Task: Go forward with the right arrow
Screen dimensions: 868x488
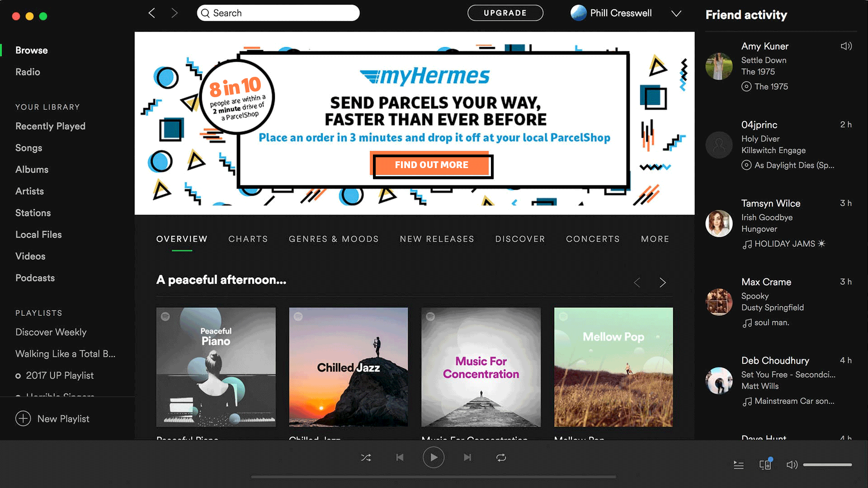Action: [x=175, y=13]
